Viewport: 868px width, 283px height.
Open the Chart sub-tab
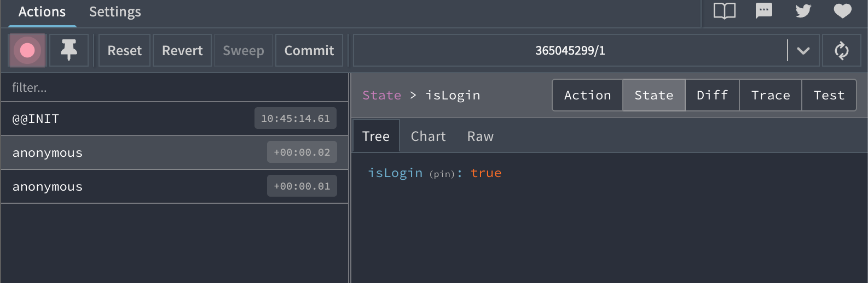pyautogui.click(x=428, y=137)
